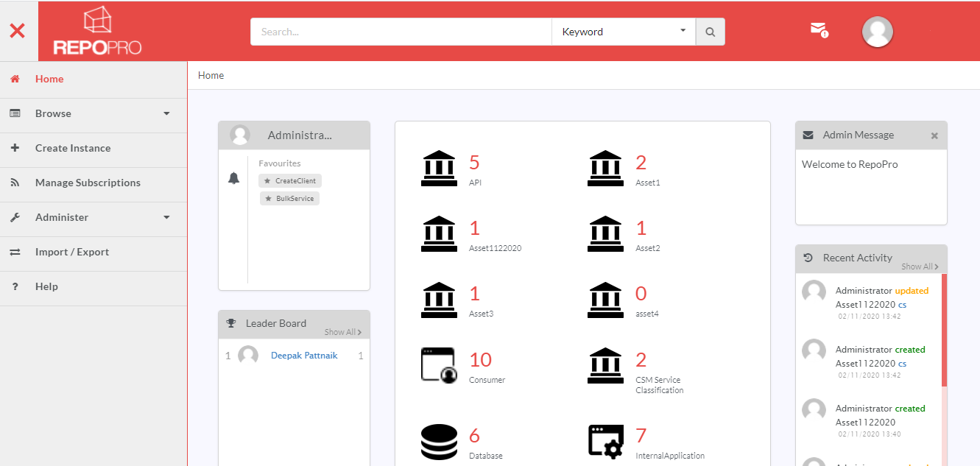Click the count 7 for InternalApplication
This screenshot has height=466, width=980.
coord(641,436)
